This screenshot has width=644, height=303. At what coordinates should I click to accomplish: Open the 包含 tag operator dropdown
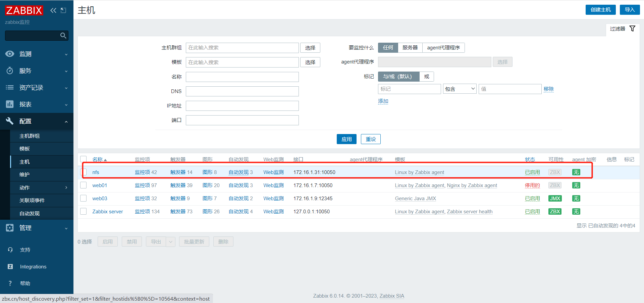click(x=460, y=89)
